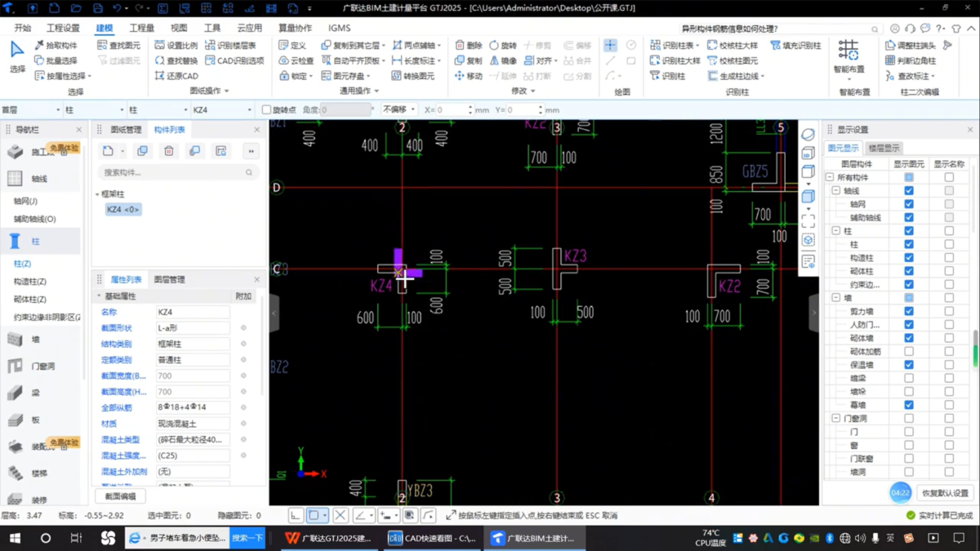
Task: Enable 显示图元 for 暗梁
Action: pyautogui.click(x=908, y=378)
